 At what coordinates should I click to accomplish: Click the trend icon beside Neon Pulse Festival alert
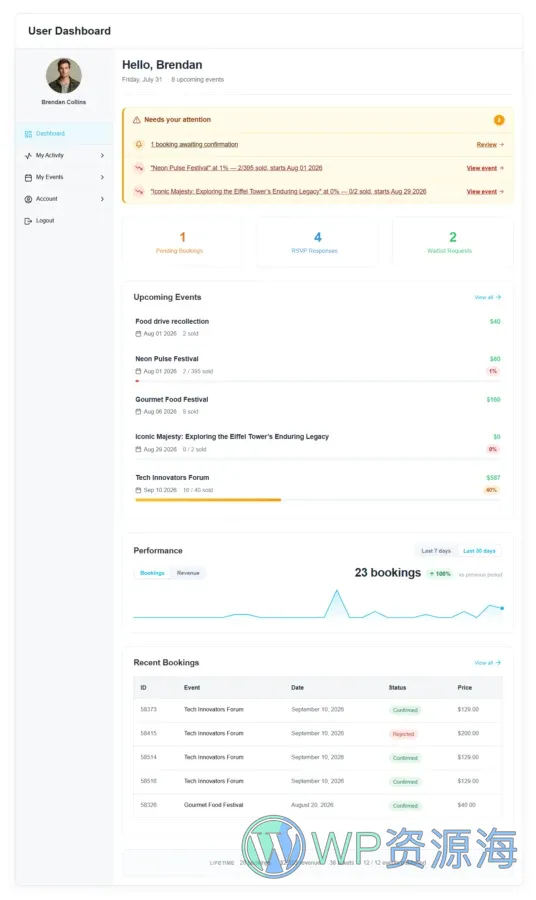[139, 168]
